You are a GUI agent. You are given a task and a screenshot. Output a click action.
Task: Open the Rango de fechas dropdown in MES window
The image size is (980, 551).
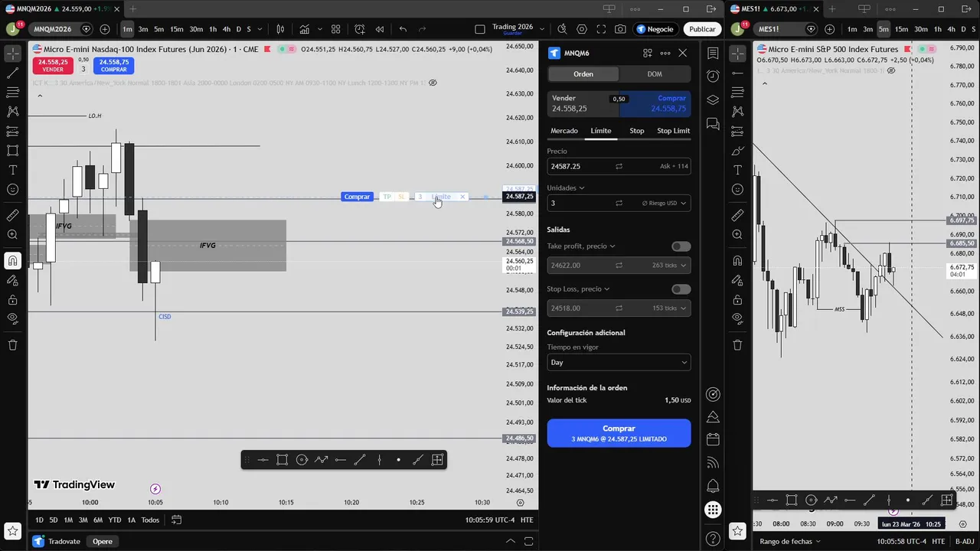(x=790, y=541)
